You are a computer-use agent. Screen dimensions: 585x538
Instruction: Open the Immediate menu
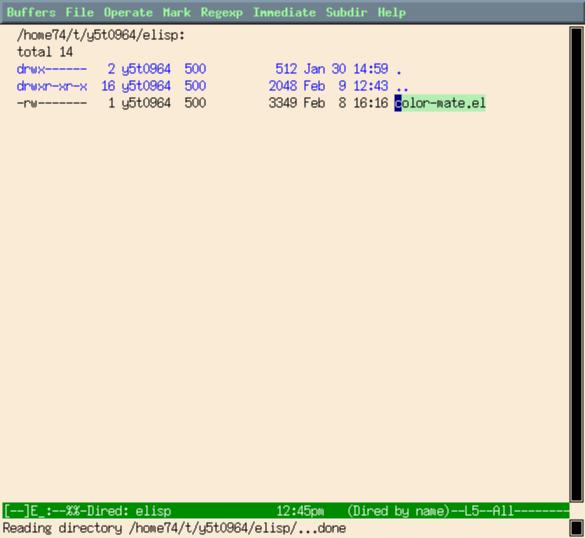point(285,12)
